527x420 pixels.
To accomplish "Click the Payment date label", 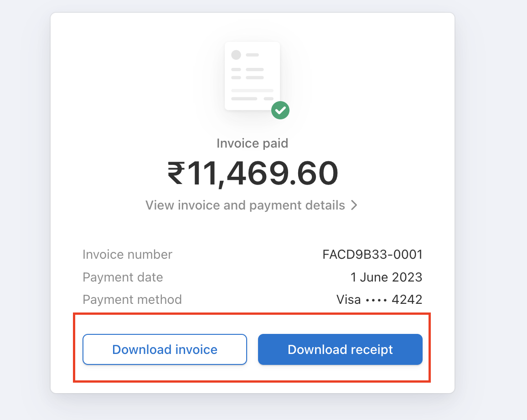I will tap(123, 277).
